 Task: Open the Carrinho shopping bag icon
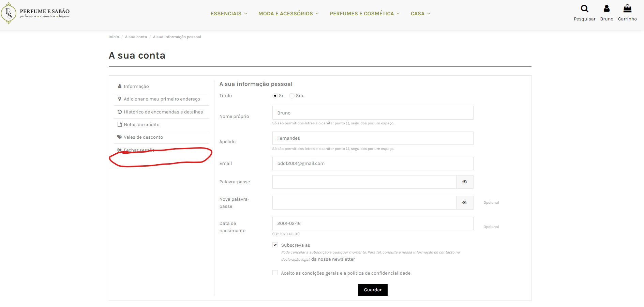click(x=627, y=9)
